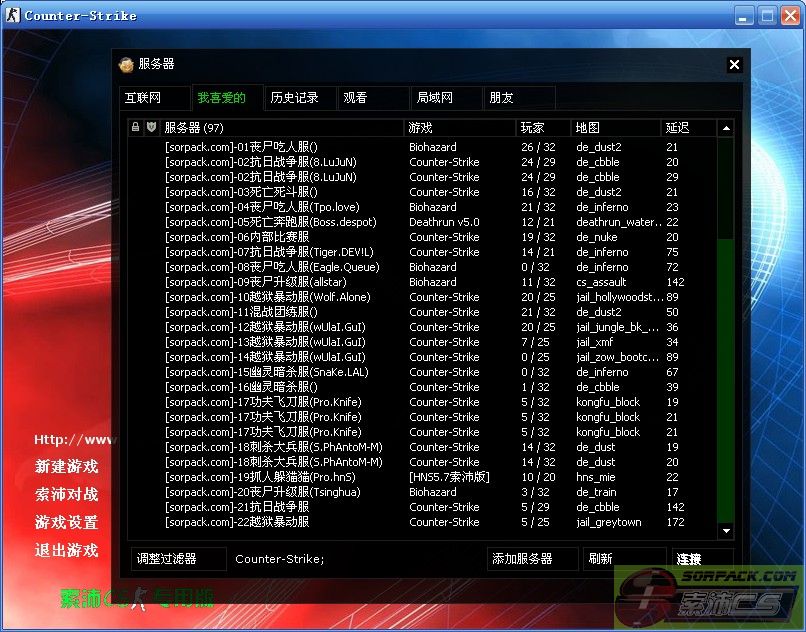This screenshot has height=632, width=806.
Task: Close the 服务器 server browser dialog
Action: pyautogui.click(x=734, y=65)
